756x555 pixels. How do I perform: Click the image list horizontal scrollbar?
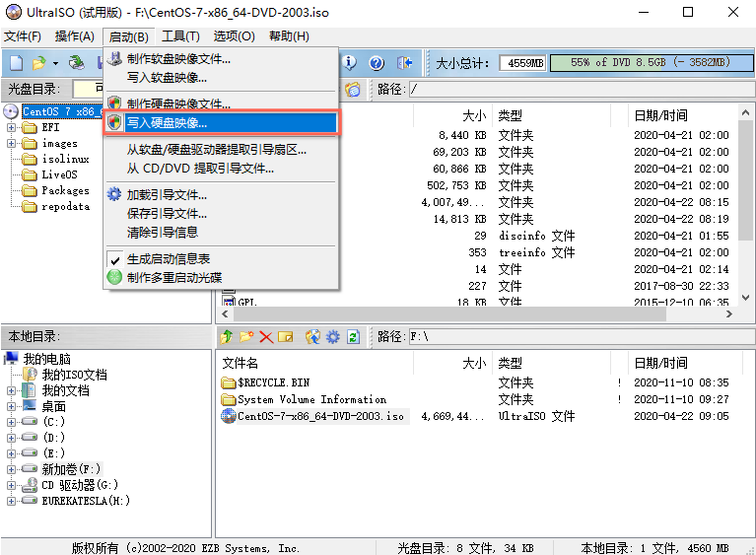tap(449, 313)
